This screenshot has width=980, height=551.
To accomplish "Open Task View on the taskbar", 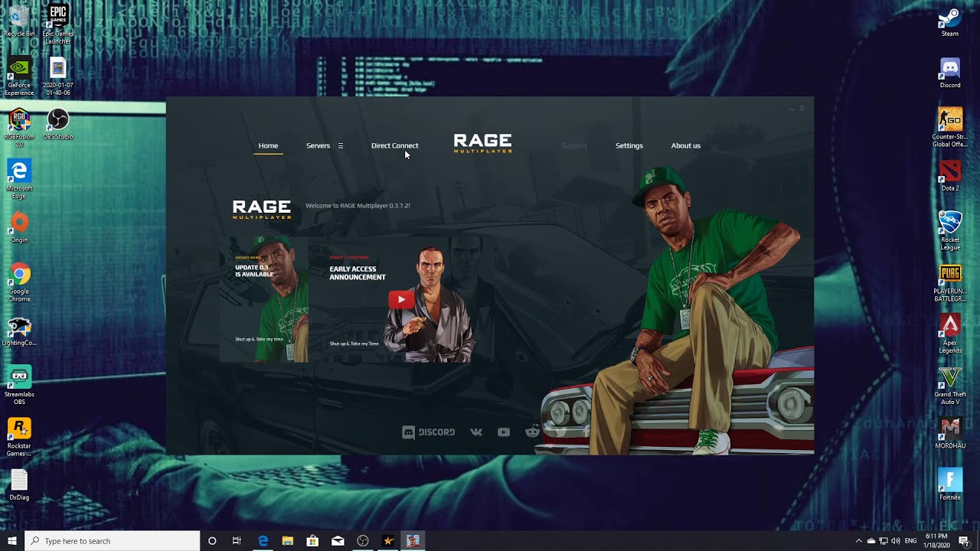I will pos(237,541).
